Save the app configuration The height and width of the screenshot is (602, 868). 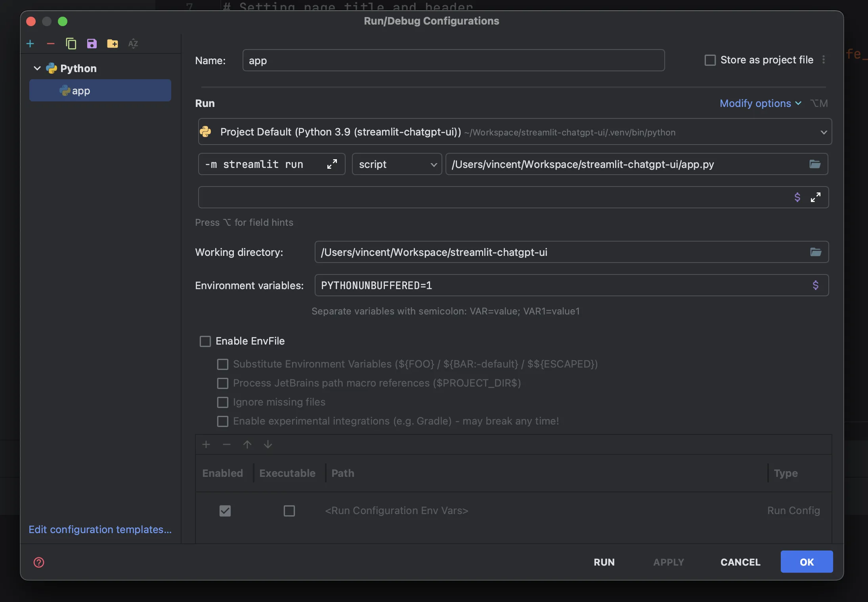click(92, 44)
